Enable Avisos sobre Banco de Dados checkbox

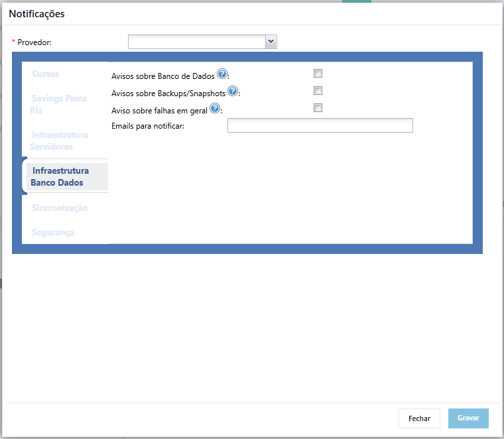[318, 73]
